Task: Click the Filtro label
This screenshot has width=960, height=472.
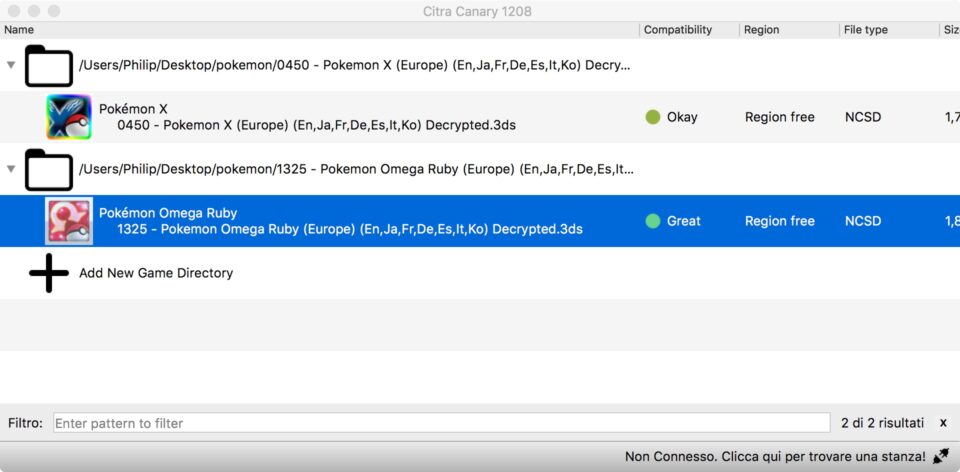Action: 25,423
